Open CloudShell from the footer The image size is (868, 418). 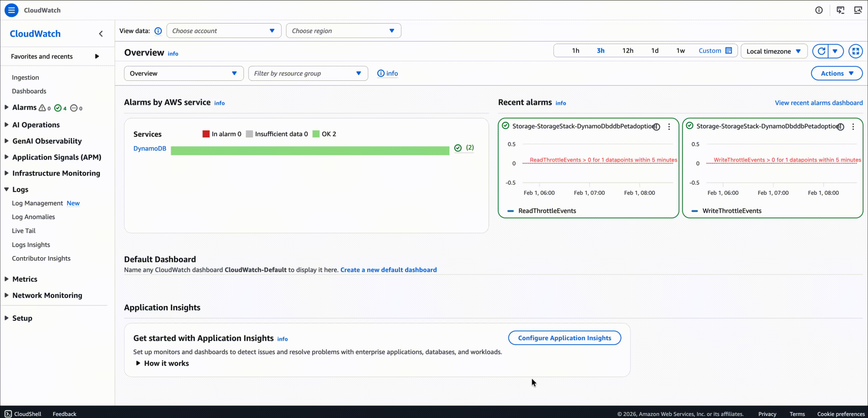pos(23,414)
